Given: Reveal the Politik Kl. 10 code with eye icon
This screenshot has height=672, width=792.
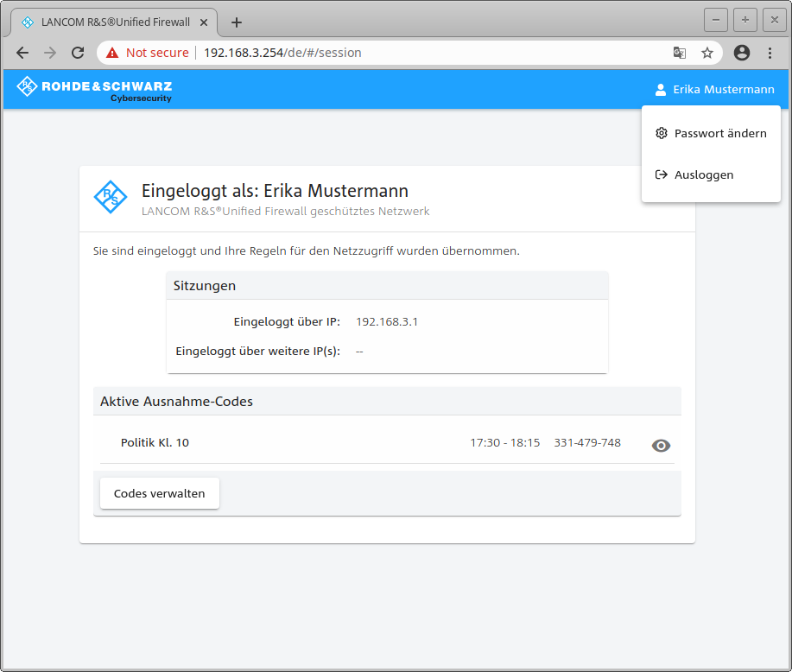Looking at the screenshot, I should click(x=661, y=446).
